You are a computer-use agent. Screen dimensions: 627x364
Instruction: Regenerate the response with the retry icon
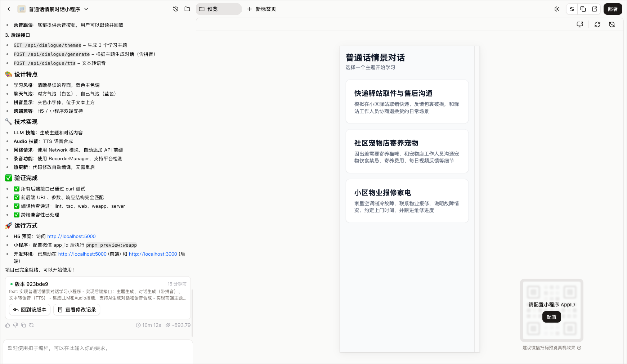pyautogui.click(x=31, y=325)
